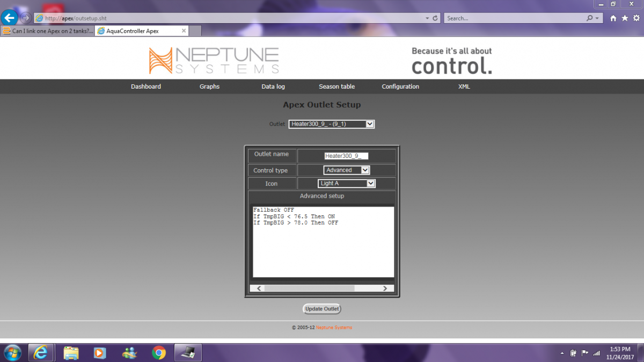Open the Action Center flag icon
The image size is (644, 362).
click(584, 353)
